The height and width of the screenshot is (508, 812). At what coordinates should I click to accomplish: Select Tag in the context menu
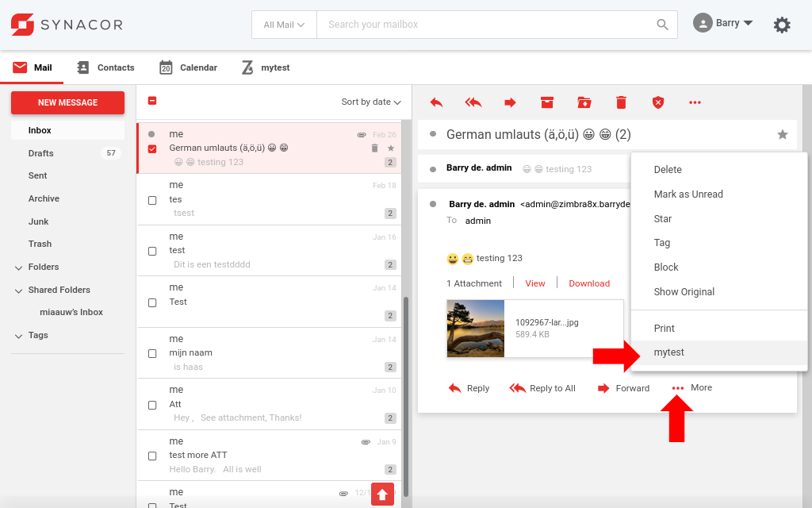pyautogui.click(x=719, y=243)
